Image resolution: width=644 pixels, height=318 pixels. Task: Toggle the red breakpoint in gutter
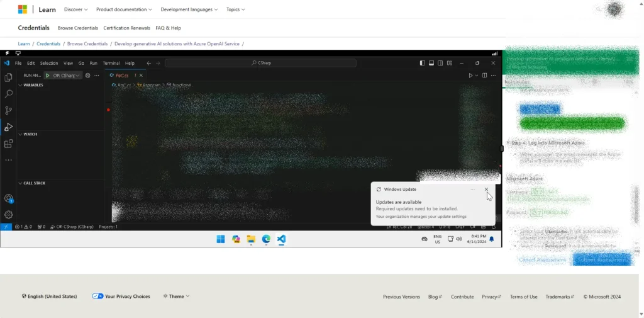coord(108,110)
